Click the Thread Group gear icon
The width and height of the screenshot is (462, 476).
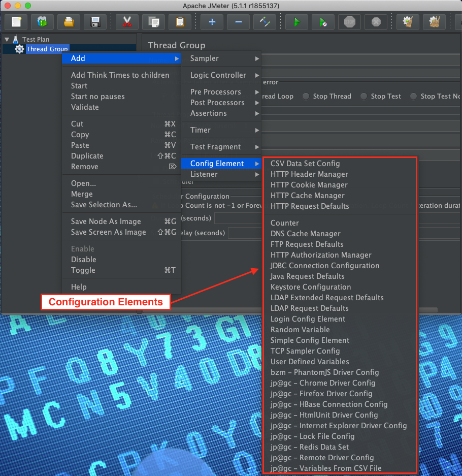tap(19, 49)
